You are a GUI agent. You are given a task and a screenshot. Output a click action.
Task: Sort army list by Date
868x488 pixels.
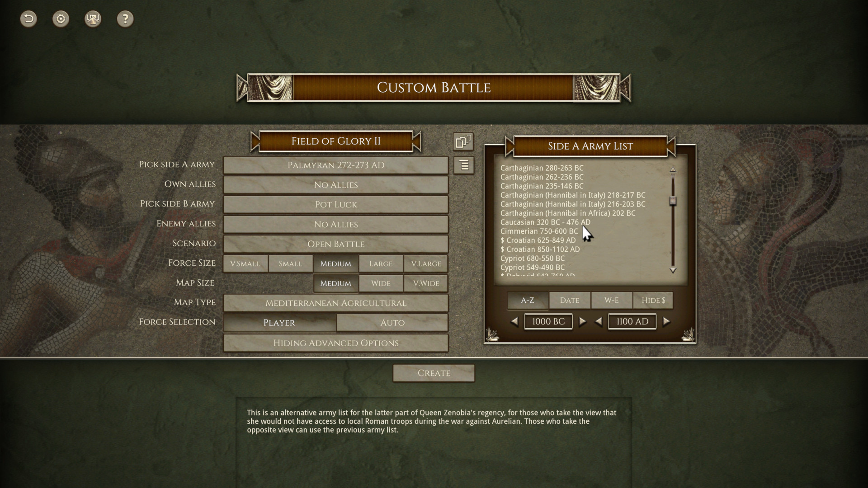tap(569, 300)
